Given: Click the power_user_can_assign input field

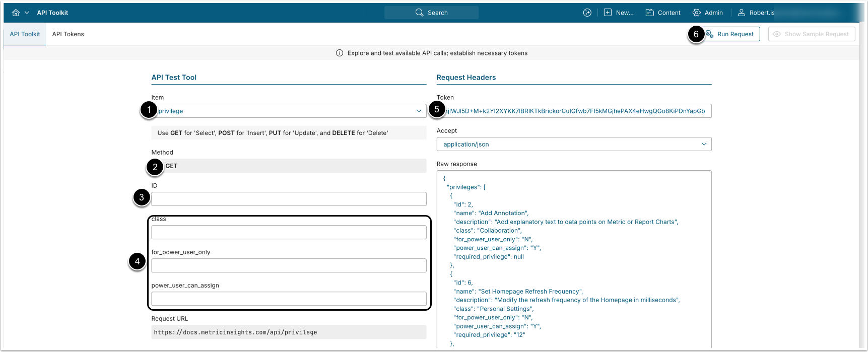Looking at the screenshot, I should (289, 299).
